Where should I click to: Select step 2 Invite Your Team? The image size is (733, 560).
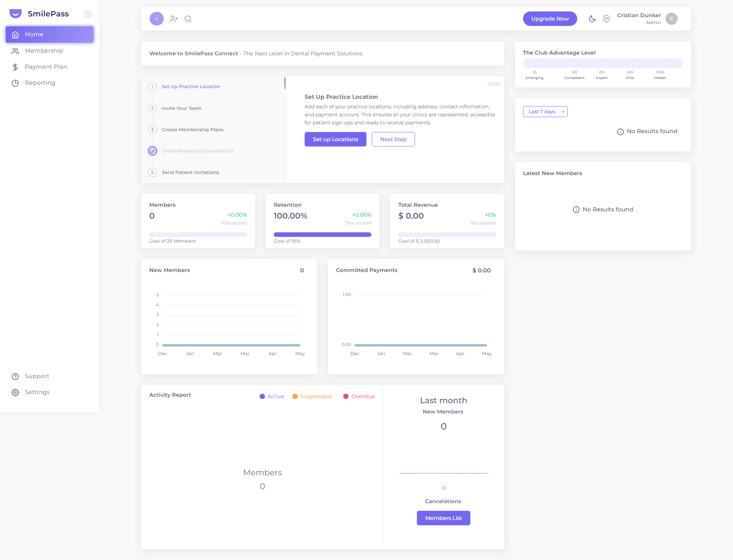tap(181, 108)
